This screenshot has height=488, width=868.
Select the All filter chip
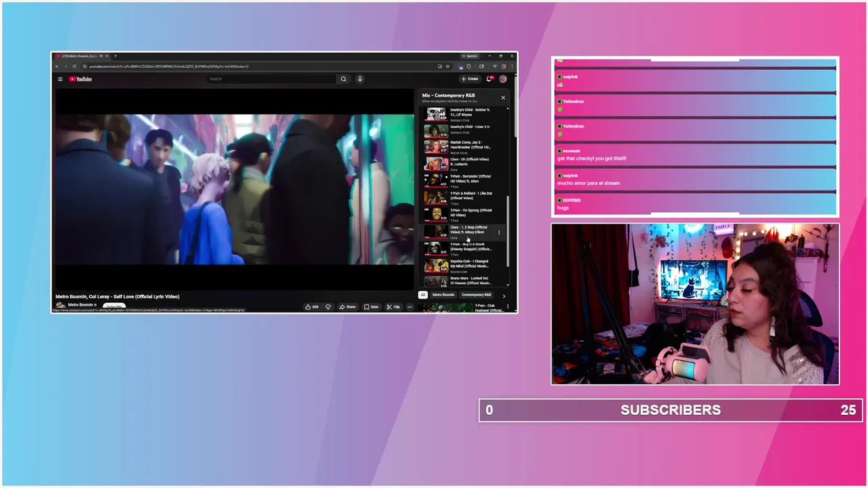point(422,295)
